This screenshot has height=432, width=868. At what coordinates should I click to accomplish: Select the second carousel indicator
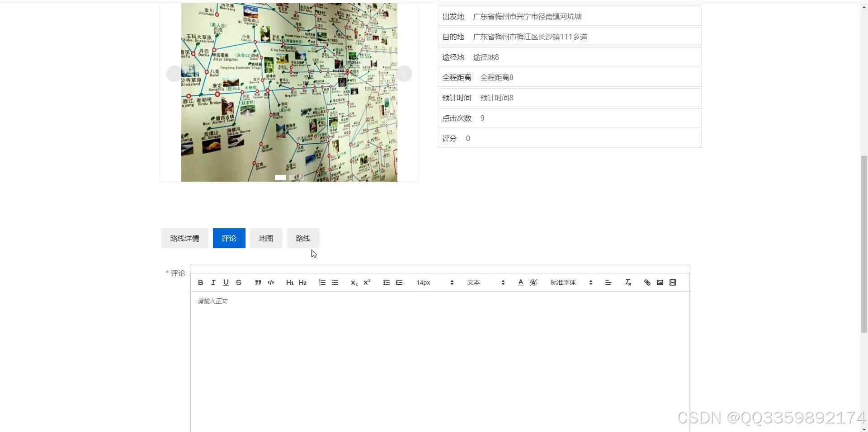click(295, 178)
